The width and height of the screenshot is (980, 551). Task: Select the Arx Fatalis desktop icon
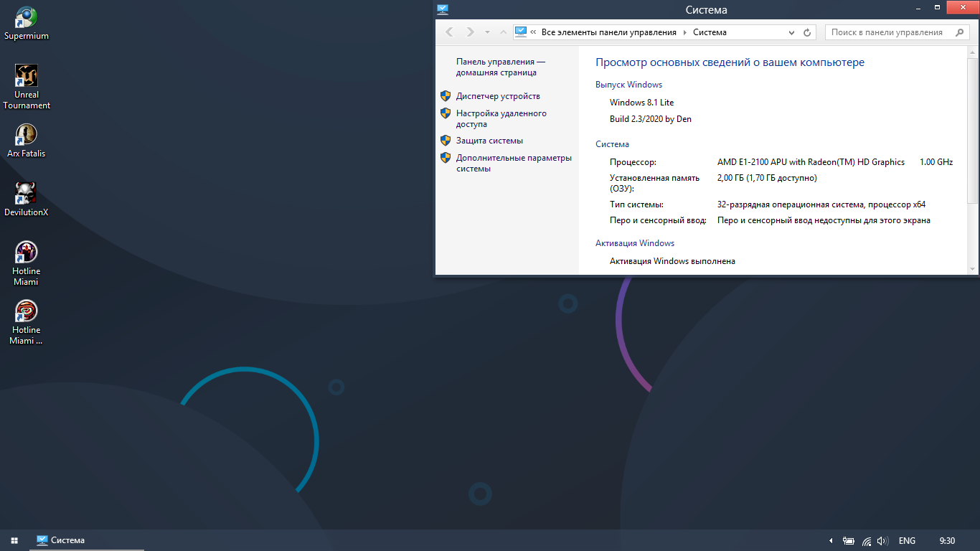coord(27,140)
